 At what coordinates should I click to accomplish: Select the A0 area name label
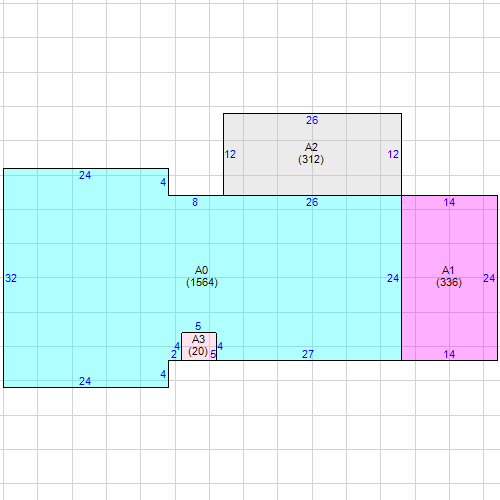[x=201, y=270]
